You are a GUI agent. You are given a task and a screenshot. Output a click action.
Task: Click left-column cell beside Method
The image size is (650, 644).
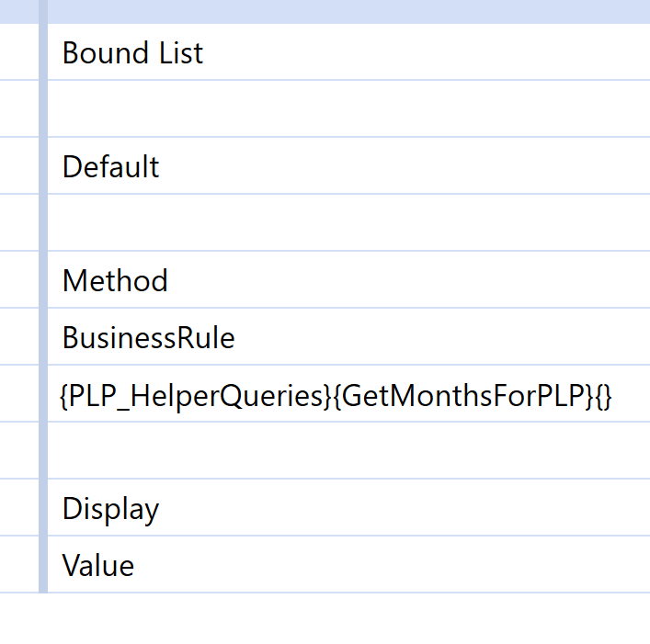(18, 281)
